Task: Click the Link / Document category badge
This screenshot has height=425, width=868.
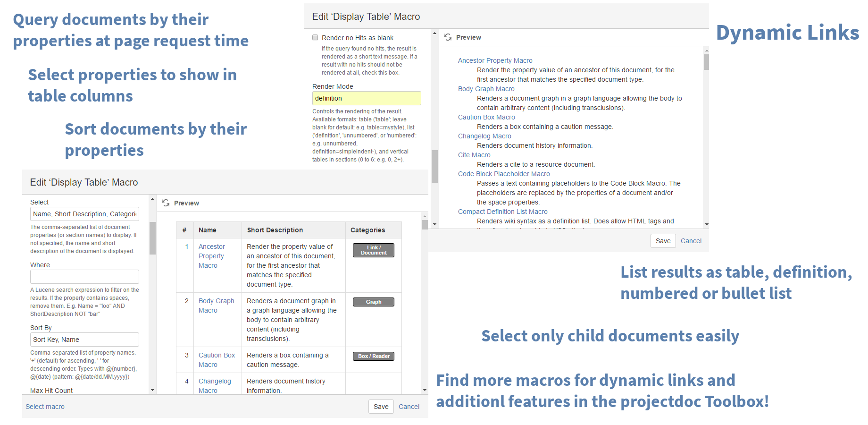Action: click(x=373, y=250)
